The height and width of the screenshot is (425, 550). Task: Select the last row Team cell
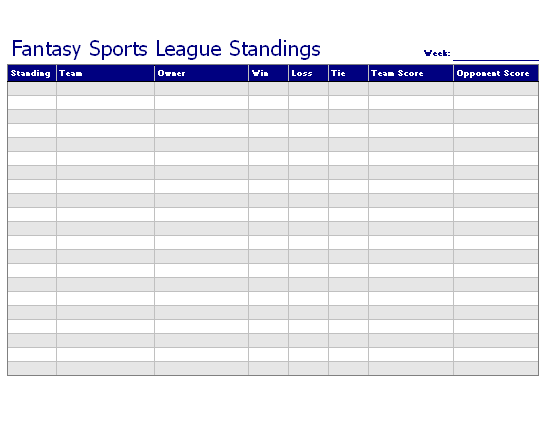tap(105, 369)
